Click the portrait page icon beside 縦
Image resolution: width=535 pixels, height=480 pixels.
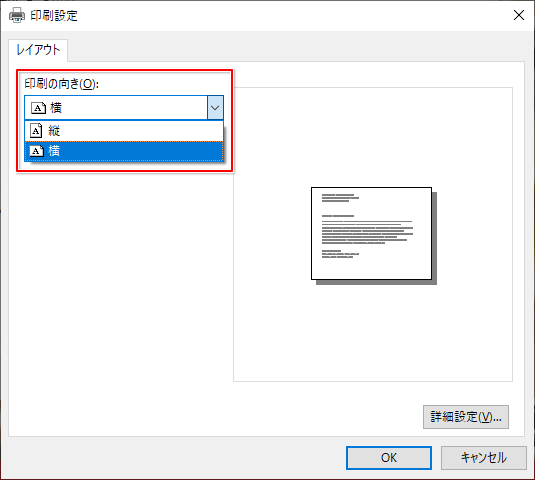pyautogui.click(x=36, y=131)
